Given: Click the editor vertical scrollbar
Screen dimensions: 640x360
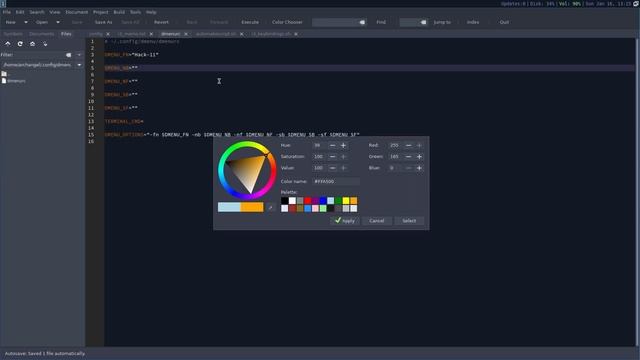Looking at the screenshot, I should point(637,192).
